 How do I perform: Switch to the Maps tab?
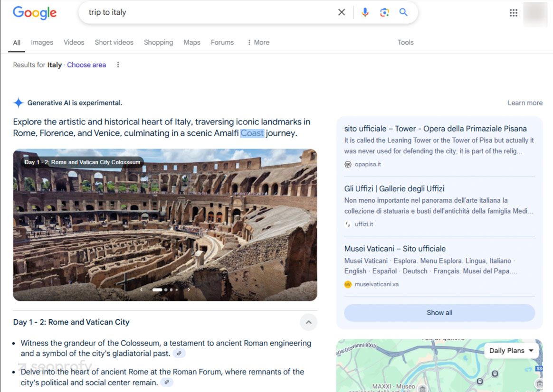point(192,42)
